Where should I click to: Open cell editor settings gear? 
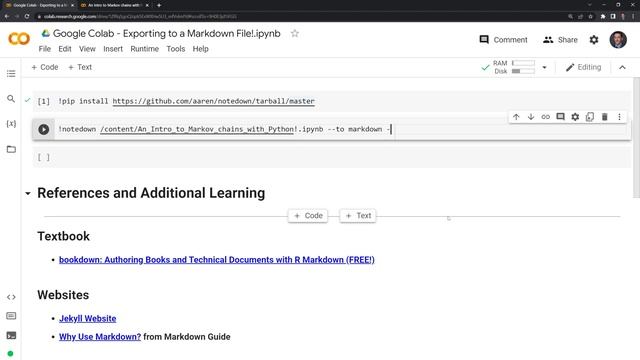[575, 117]
